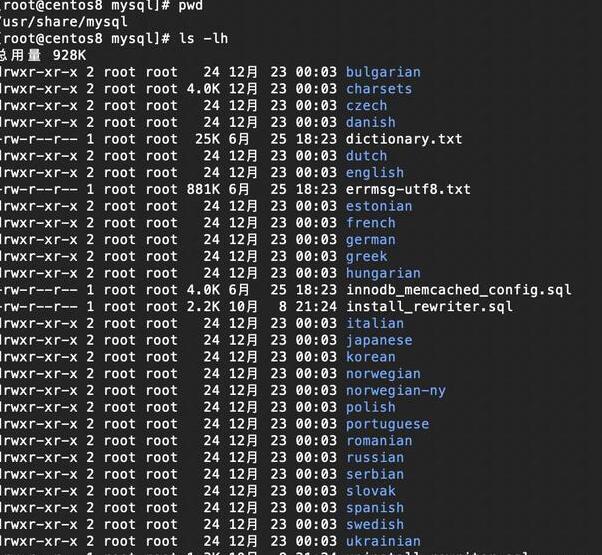This screenshot has height=555, width=602.
Task: Click the innodb_memcached_config.sql file name
Action: [459, 290]
